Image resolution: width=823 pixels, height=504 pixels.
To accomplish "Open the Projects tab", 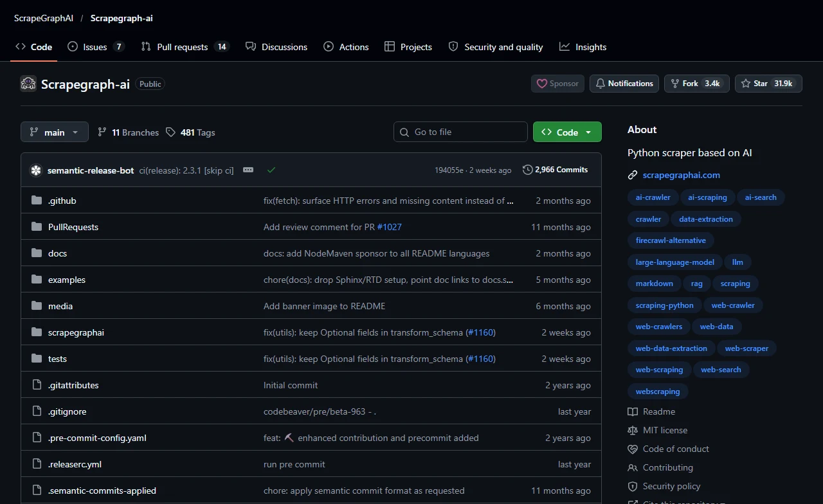I will (408, 47).
